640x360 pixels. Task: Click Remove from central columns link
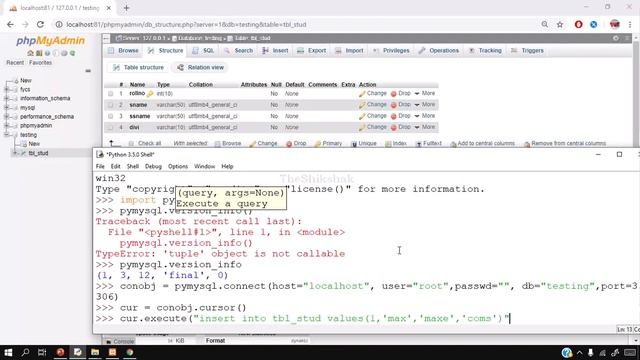point(565,144)
